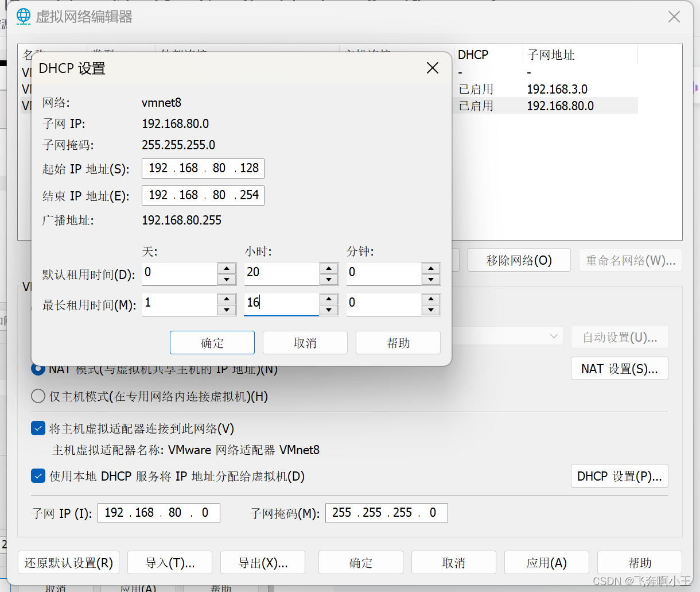Open the 导出(X) dialog
The height and width of the screenshot is (592, 700).
tap(262, 563)
